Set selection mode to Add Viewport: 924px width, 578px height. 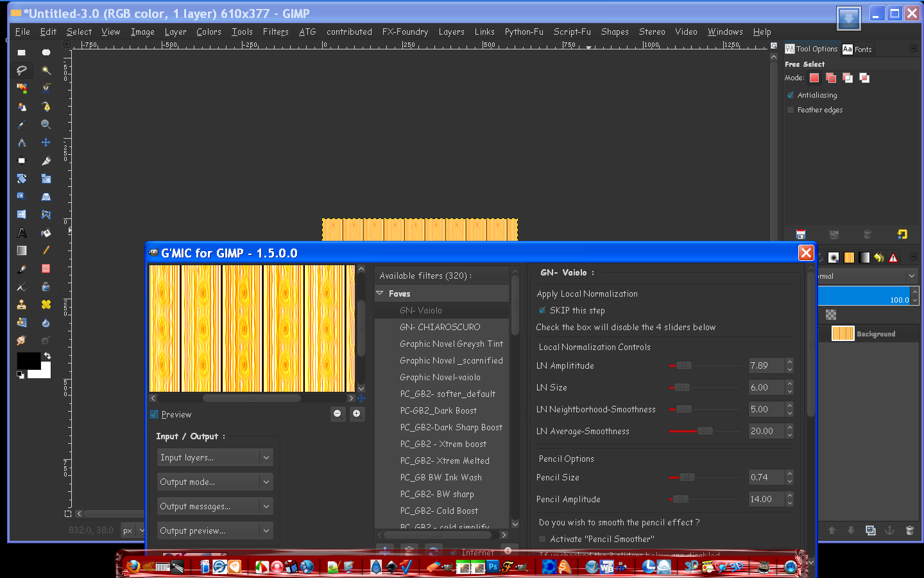[831, 78]
